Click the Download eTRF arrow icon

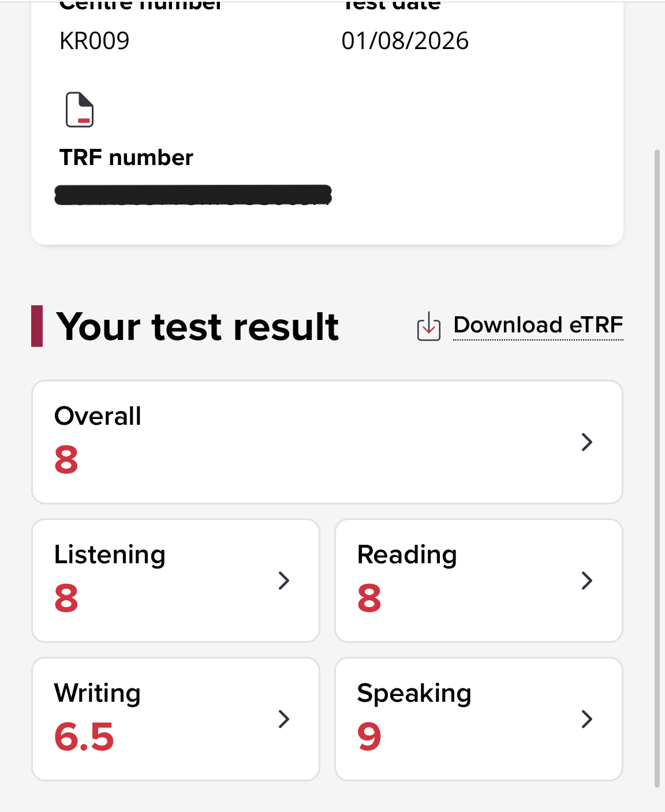pyautogui.click(x=429, y=327)
